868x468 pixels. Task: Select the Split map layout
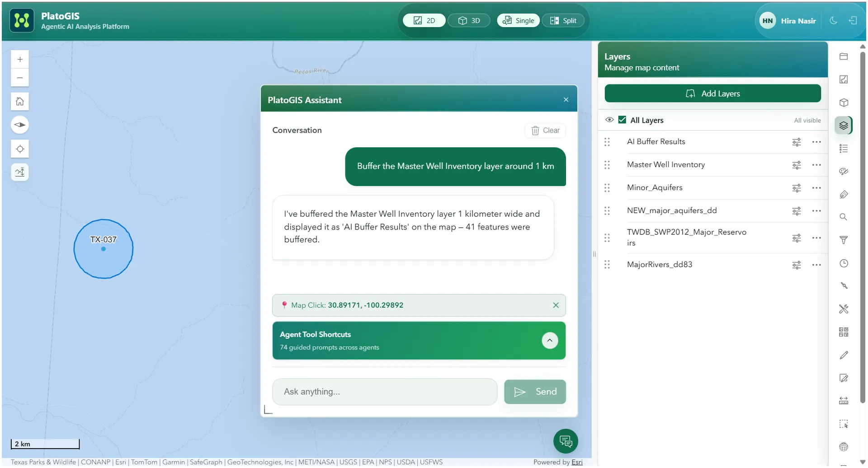coord(563,20)
